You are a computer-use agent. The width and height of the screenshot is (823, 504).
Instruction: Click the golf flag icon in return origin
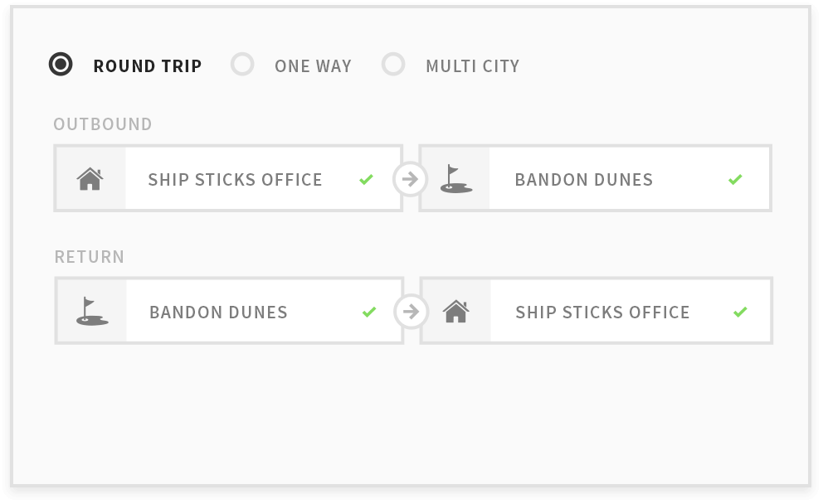[x=92, y=312]
